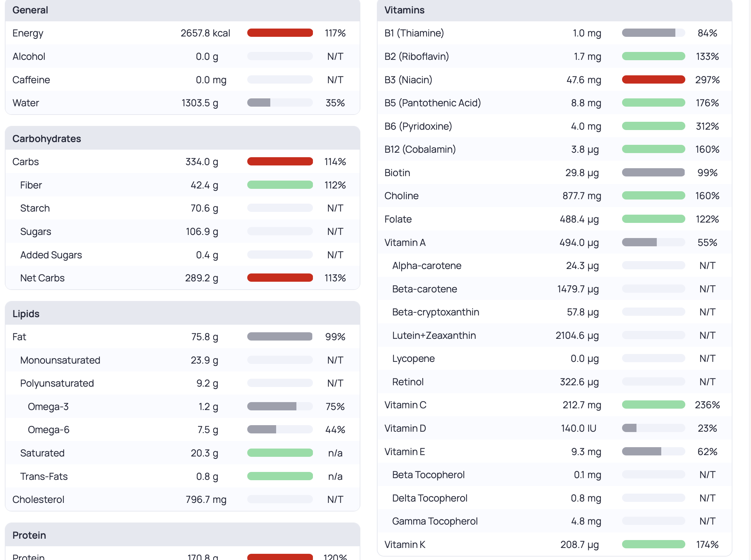Click the Vitamin K 174% percentage
Image resolution: width=751 pixels, height=560 pixels.
pos(707,545)
